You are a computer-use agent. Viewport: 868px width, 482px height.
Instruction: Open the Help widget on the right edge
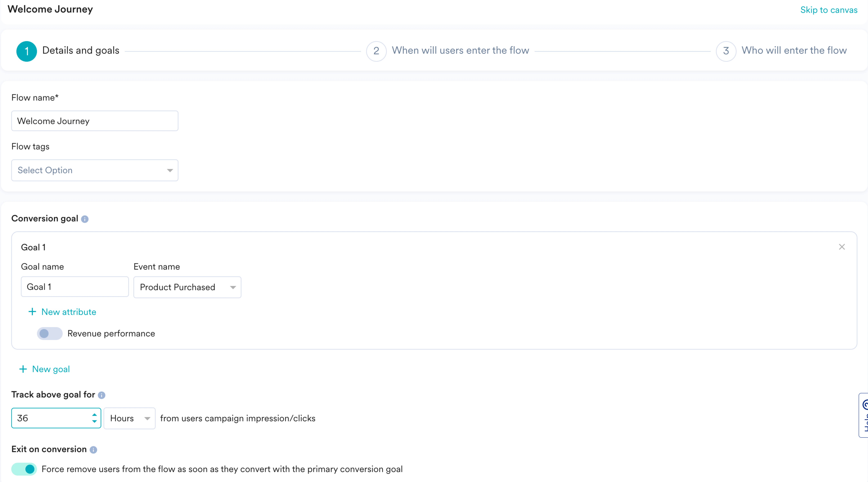(864, 415)
